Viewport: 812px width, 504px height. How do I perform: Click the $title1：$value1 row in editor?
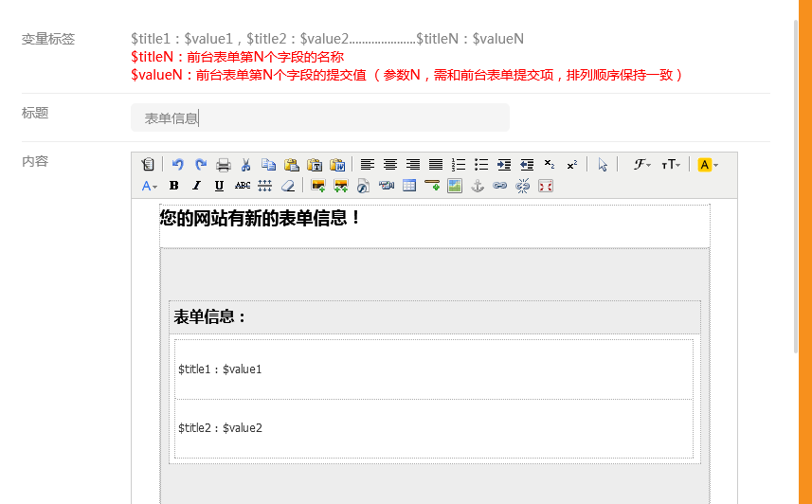pyautogui.click(x=433, y=369)
